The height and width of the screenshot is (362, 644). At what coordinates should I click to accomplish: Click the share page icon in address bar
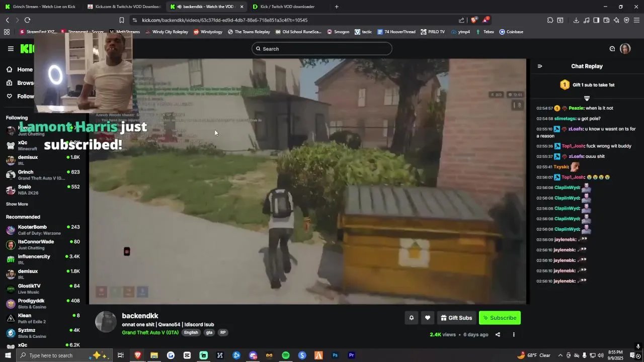coord(461,20)
